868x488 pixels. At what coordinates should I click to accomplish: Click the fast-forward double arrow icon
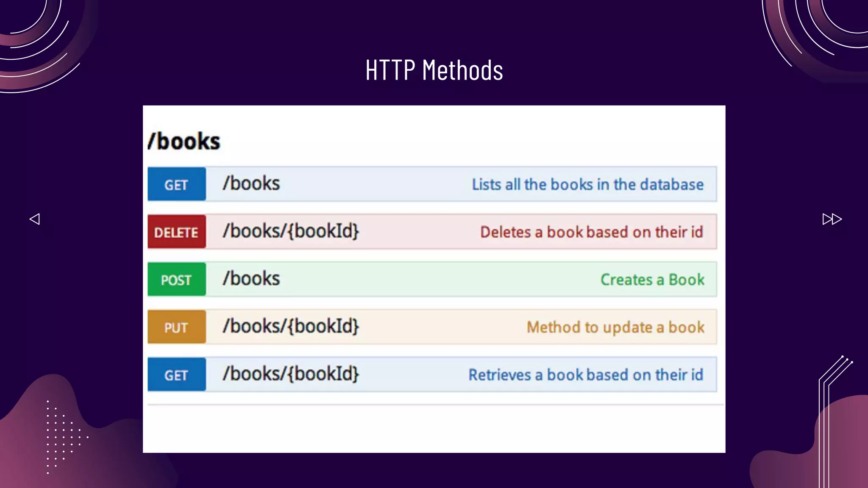point(832,219)
